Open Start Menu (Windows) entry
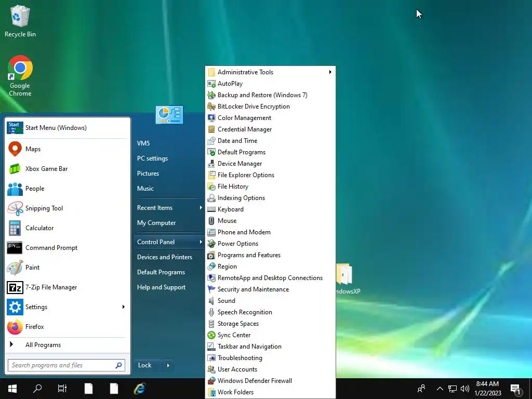This screenshot has width=532, height=399. tap(67, 128)
